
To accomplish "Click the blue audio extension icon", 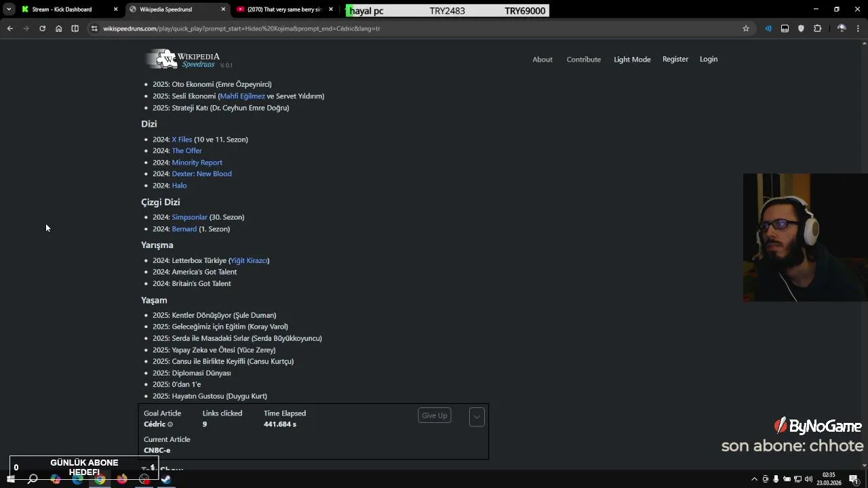I will pyautogui.click(x=768, y=28).
